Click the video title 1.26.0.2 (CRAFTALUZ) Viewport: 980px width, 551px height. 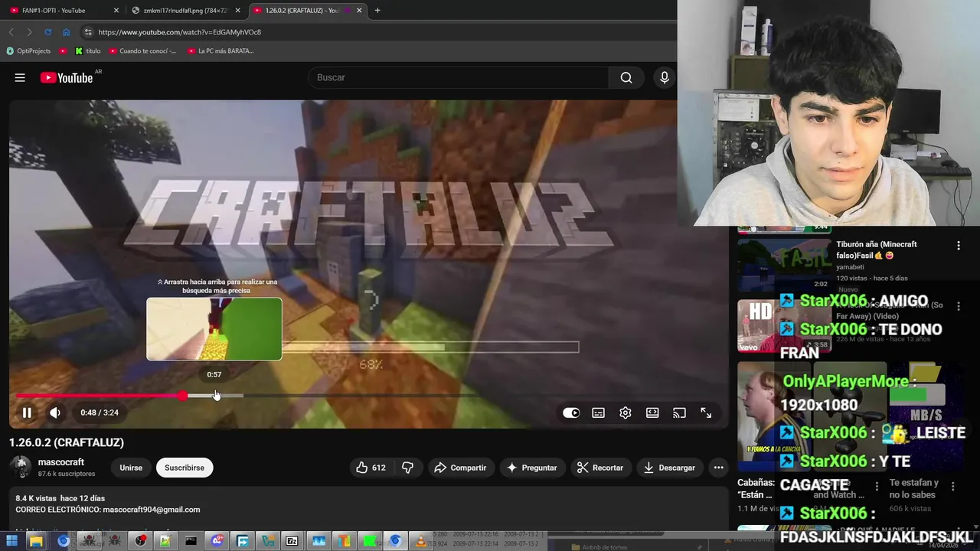[67, 442]
